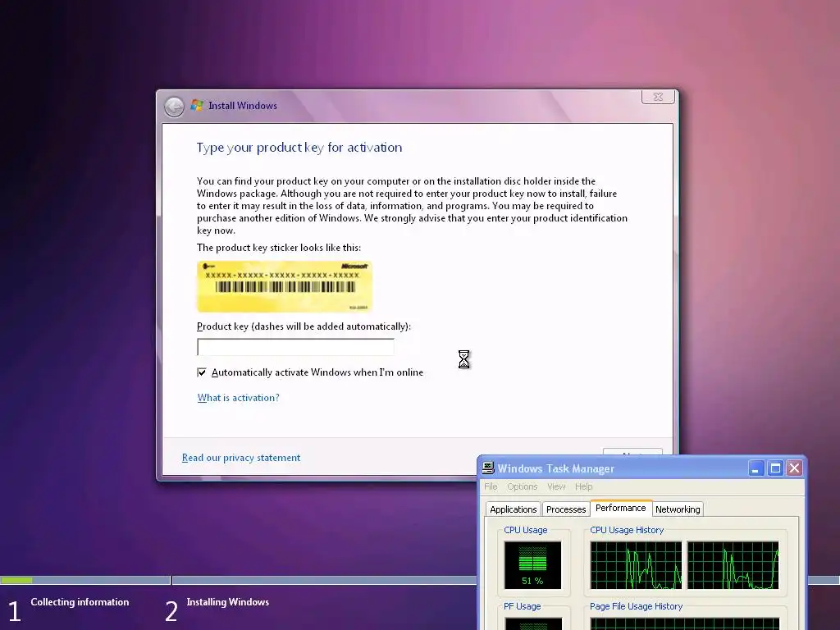Open the Options menu in Task Manager

[523, 486]
